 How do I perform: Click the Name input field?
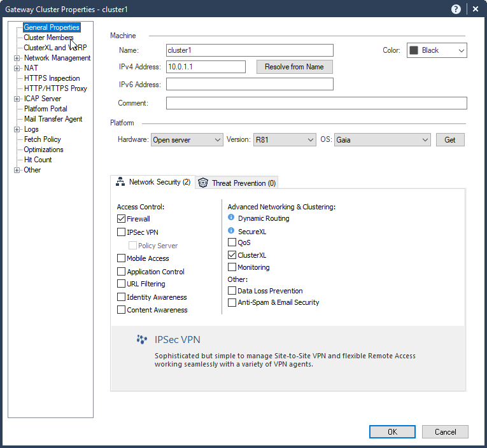pyautogui.click(x=250, y=50)
